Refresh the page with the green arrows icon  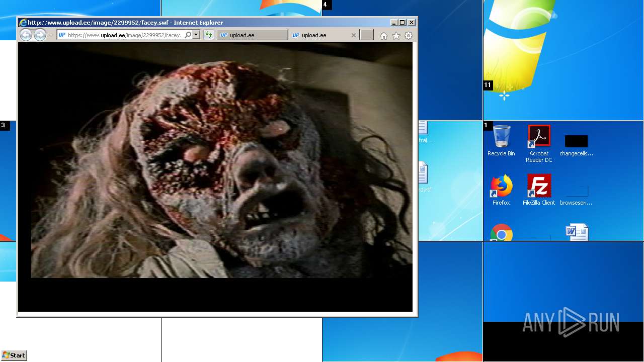click(209, 35)
